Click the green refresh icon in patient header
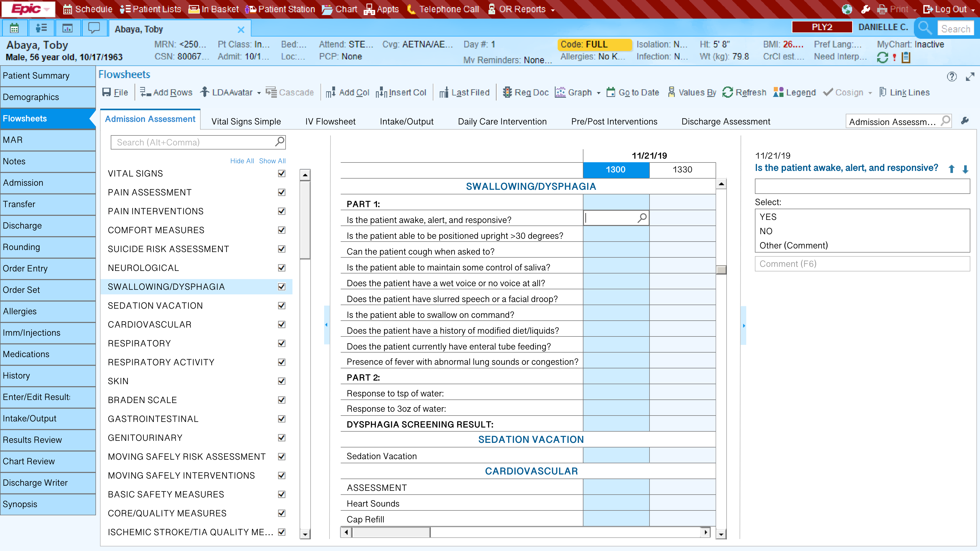 pos(882,57)
